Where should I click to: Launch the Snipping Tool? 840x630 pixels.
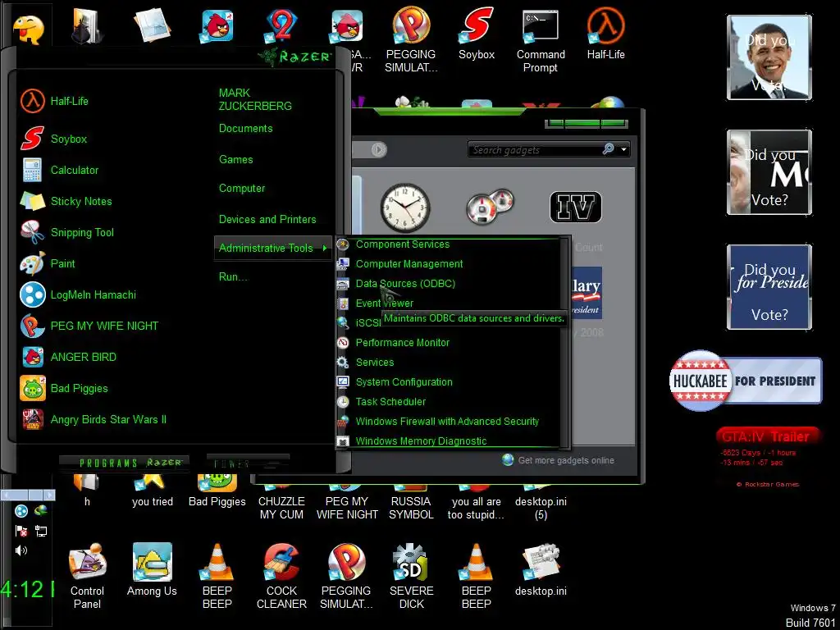click(67, 232)
